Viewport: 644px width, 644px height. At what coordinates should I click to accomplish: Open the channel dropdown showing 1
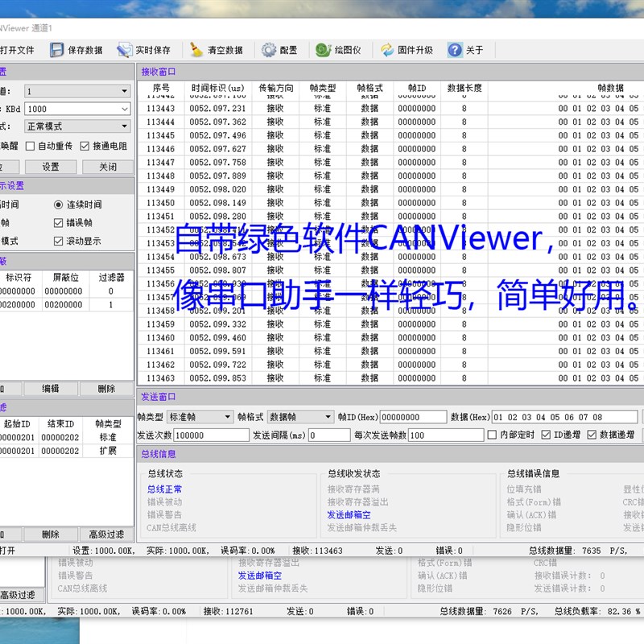click(x=77, y=91)
